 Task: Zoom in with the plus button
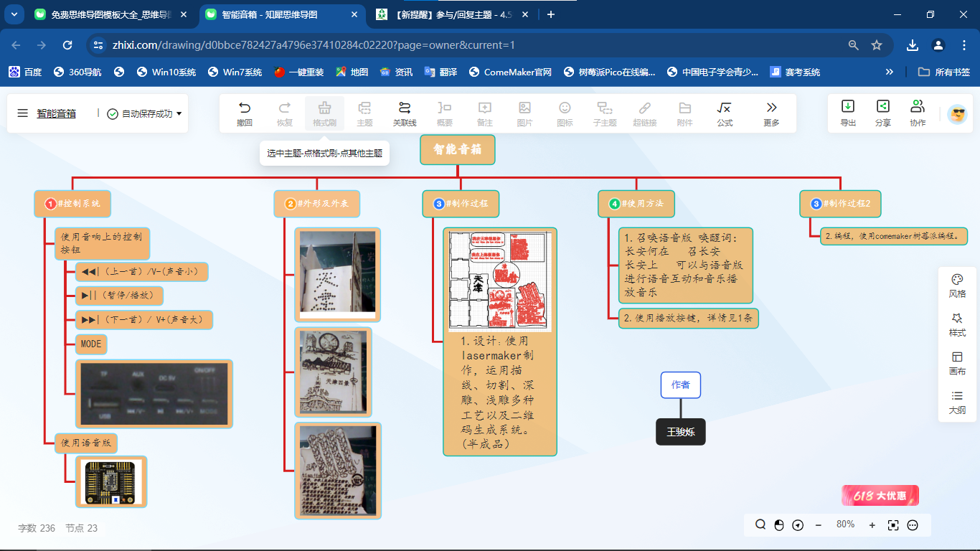pyautogui.click(x=872, y=525)
